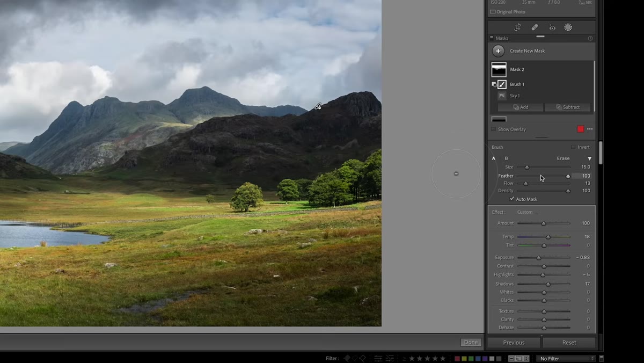Viewport: 644px width, 363px height.
Task: Select the Sky 1 label
Action: click(515, 96)
